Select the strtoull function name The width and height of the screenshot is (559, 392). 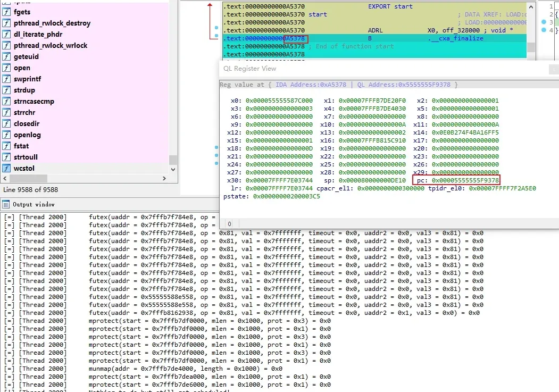pos(26,157)
